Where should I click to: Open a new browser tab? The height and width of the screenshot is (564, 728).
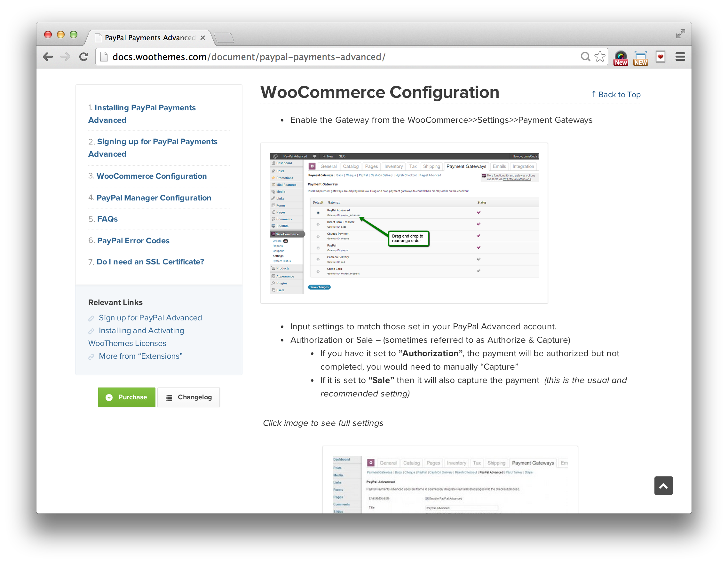click(224, 38)
